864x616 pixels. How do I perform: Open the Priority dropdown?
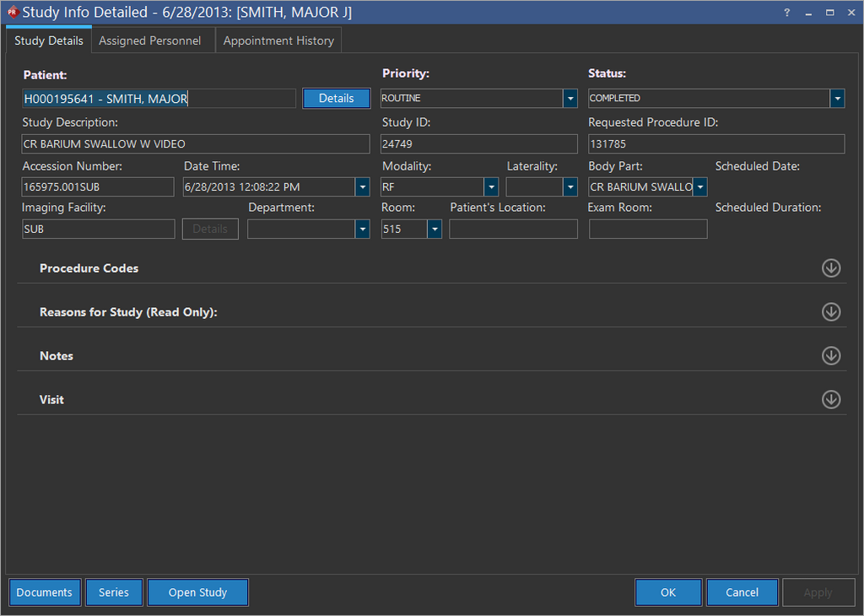click(x=570, y=99)
